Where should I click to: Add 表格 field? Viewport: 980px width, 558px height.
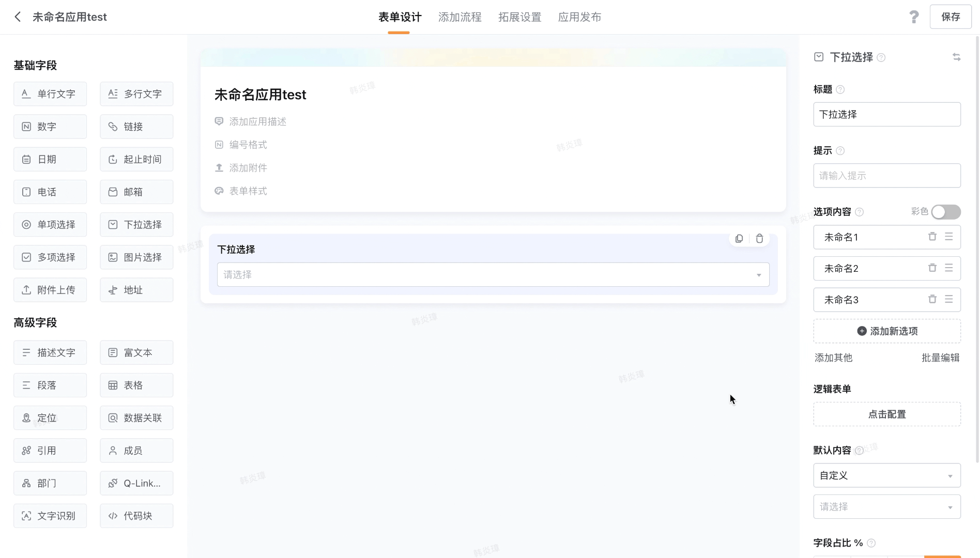136,385
